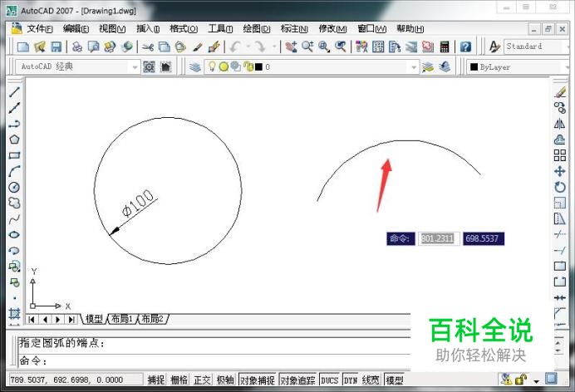Click the Save icon in toolbar
Screen dimensions: 575x392
(57, 47)
